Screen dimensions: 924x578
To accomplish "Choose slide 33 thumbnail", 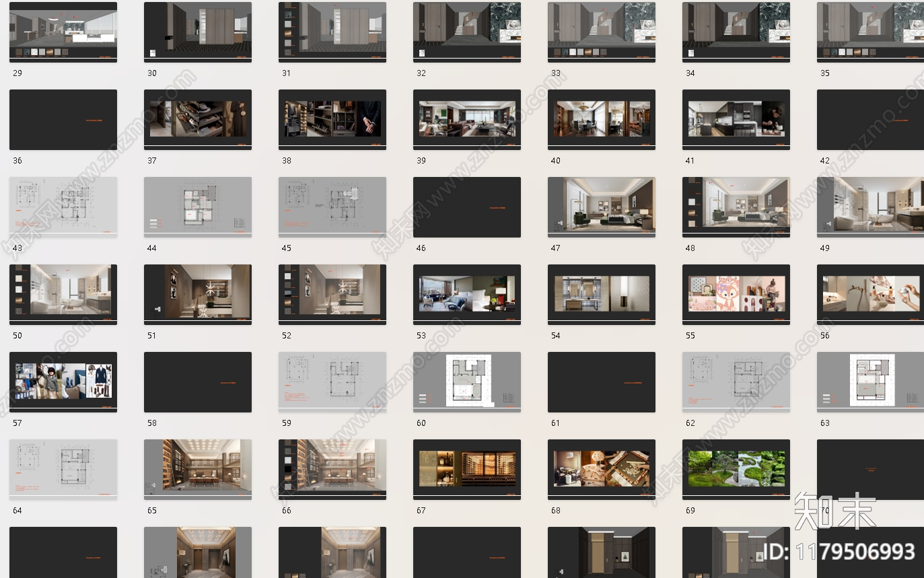I will tap(602, 32).
